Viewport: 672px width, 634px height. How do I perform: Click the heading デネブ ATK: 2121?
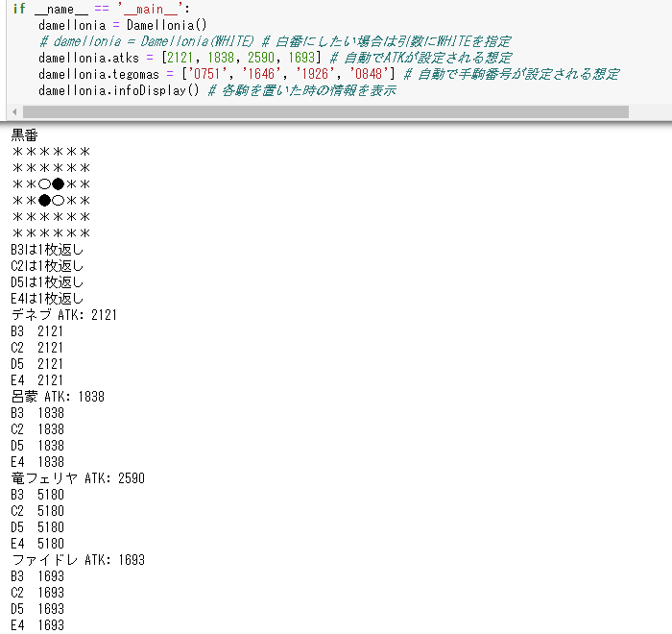point(64,314)
